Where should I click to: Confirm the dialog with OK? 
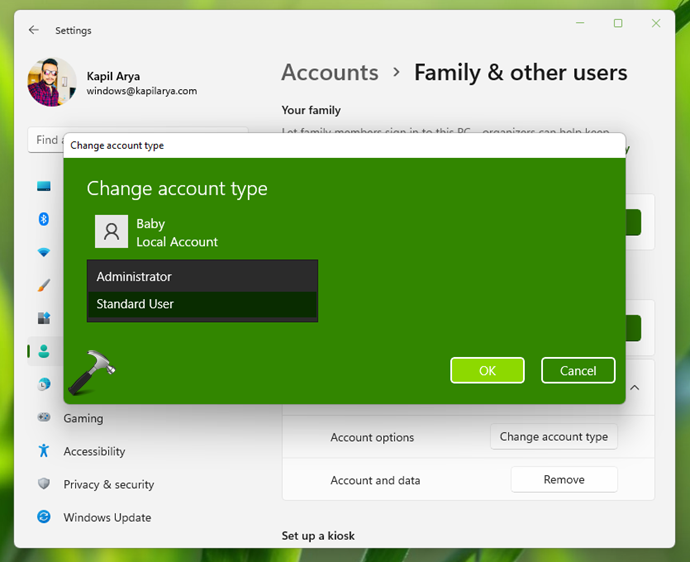487,370
